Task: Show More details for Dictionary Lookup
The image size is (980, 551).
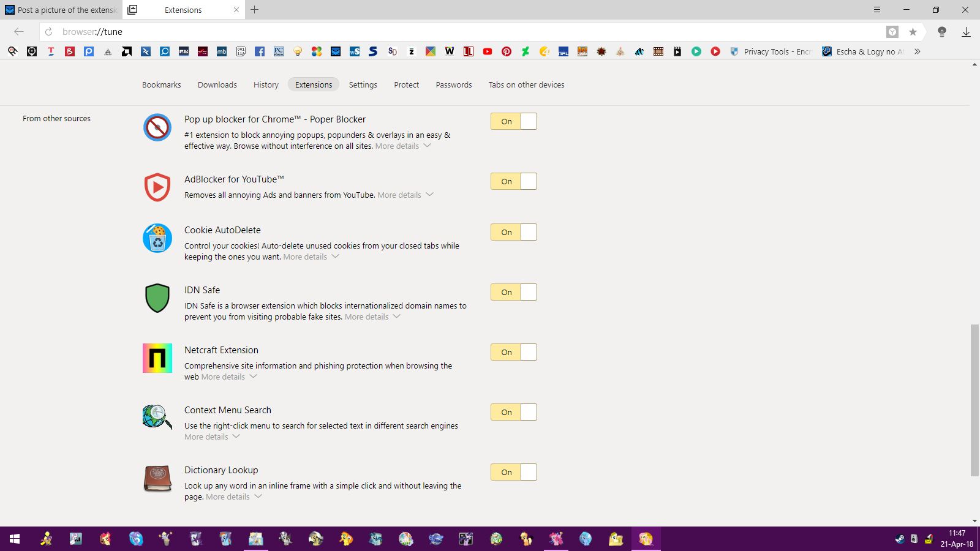Action: [x=234, y=497]
